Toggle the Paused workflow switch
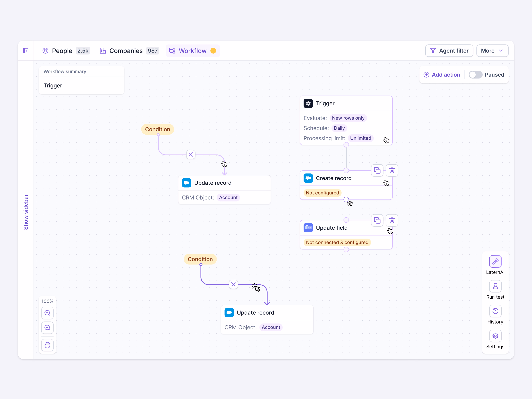 pos(475,75)
